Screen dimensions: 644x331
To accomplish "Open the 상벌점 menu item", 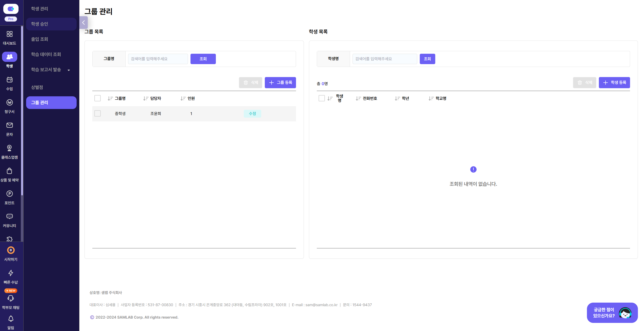I will [x=37, y=87].
